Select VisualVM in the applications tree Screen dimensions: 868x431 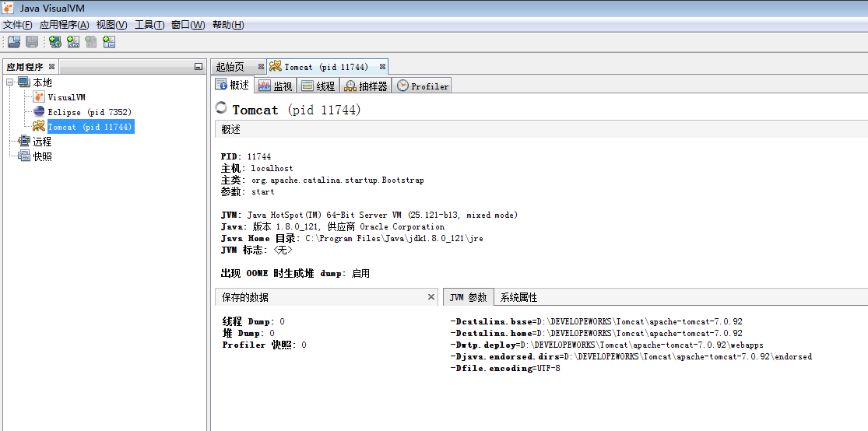point(66,97)
